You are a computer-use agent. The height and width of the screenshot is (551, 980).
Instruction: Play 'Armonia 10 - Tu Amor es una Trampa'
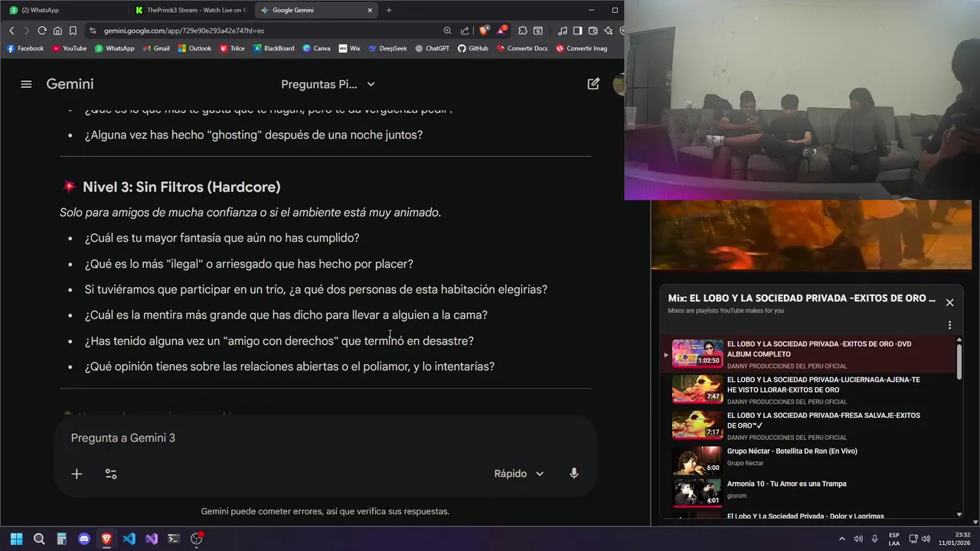(807, 492)
